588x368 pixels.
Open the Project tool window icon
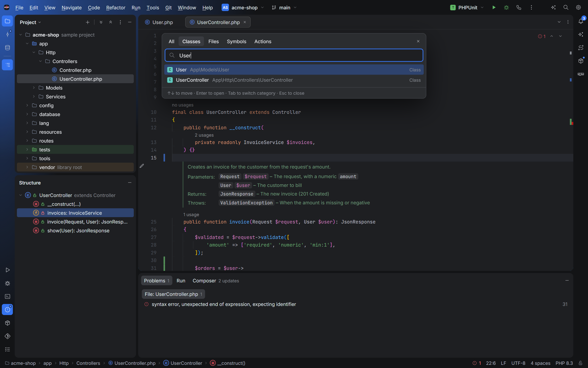(x=7, y=21)
